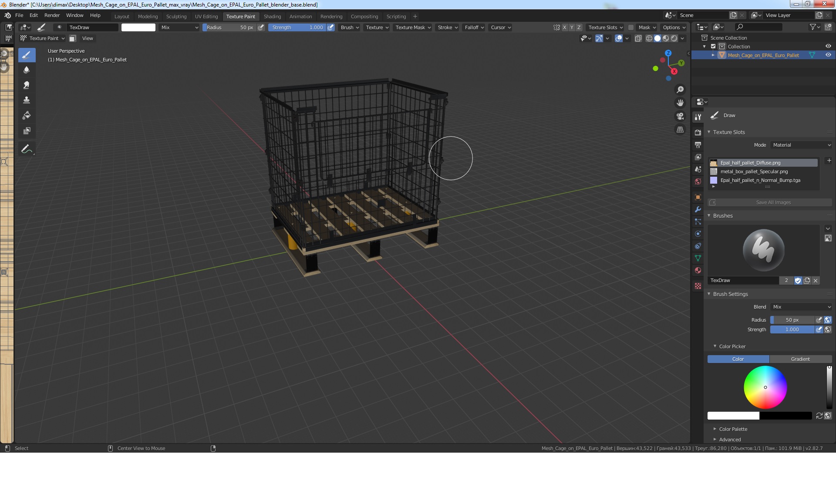Switch to wireframe viewport shading
The height and width of the screenshot is (504, 836).
tap(649, 38)
